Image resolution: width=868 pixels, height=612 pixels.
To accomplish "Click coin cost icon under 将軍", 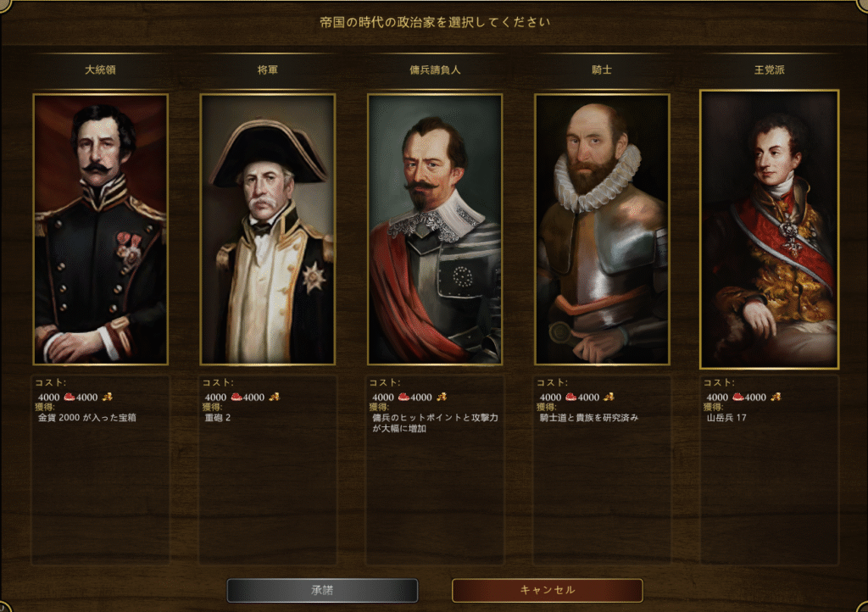I will pos(275,397).
